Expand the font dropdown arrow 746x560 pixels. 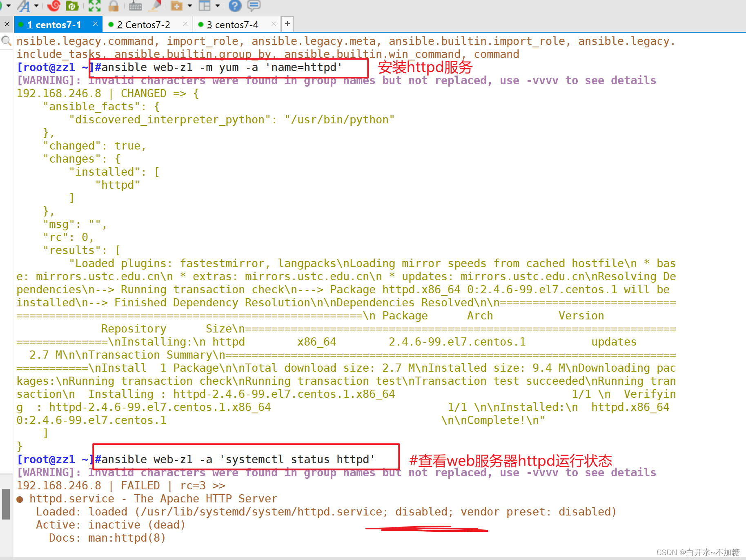pos(36,6)
